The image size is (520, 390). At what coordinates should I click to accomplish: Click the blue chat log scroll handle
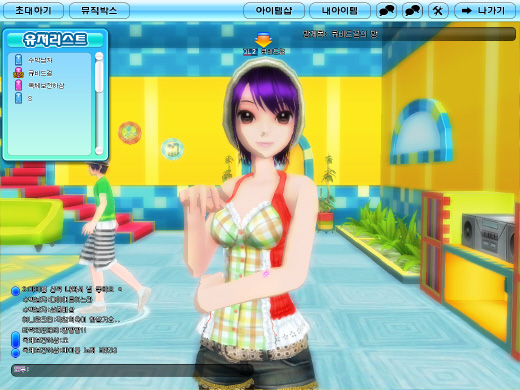(15, 340)
